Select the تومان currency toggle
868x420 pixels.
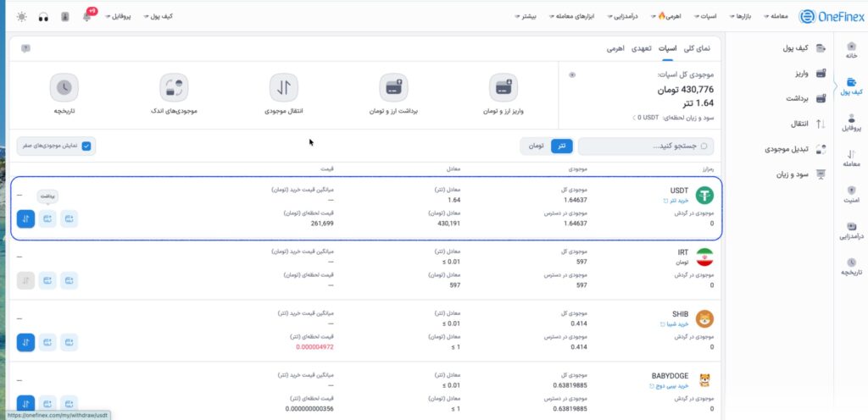pos(536,146)
